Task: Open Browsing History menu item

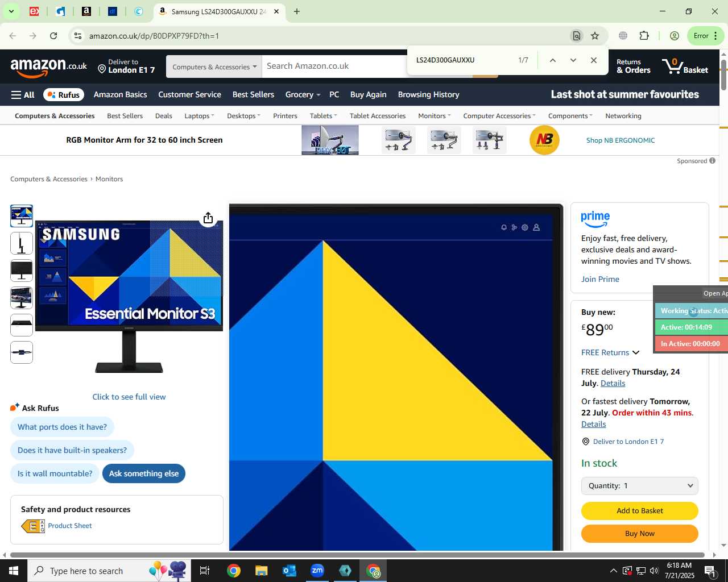Action: click(428, 95)
